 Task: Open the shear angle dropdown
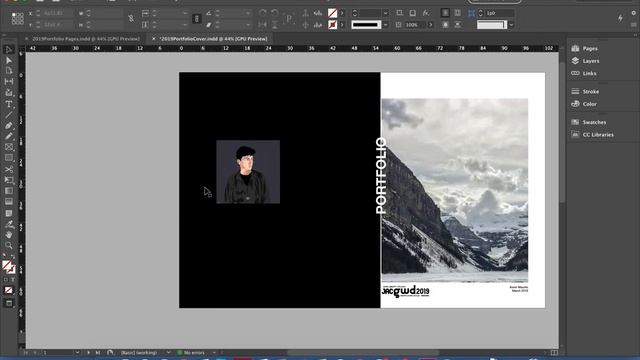pyautogui.click(x=248, y=25)
